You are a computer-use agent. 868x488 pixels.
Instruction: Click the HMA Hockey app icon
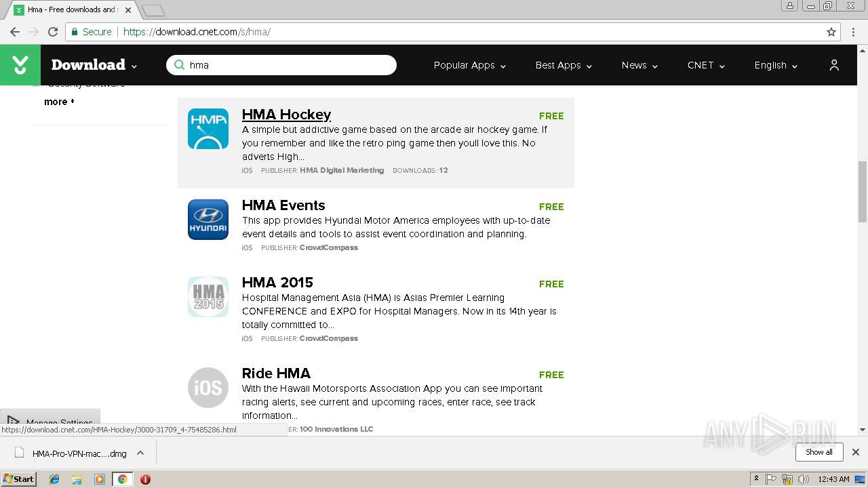point(208,129)
